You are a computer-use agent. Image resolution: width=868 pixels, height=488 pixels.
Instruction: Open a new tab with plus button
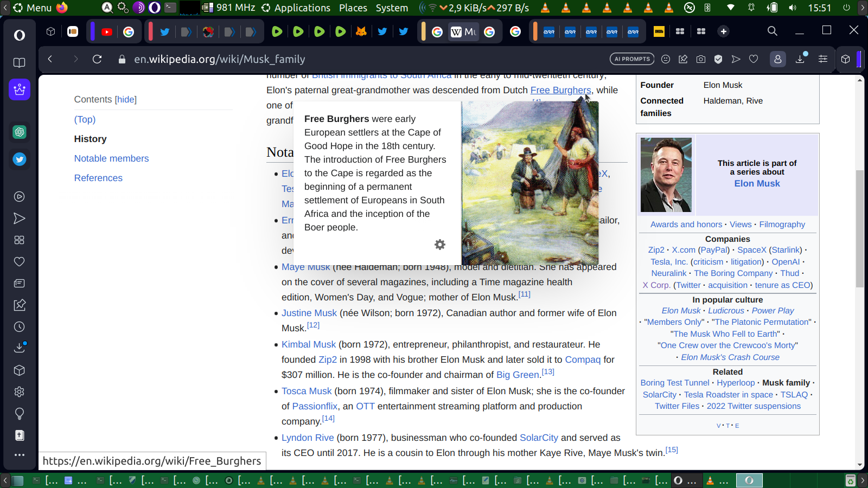(723, 31)
